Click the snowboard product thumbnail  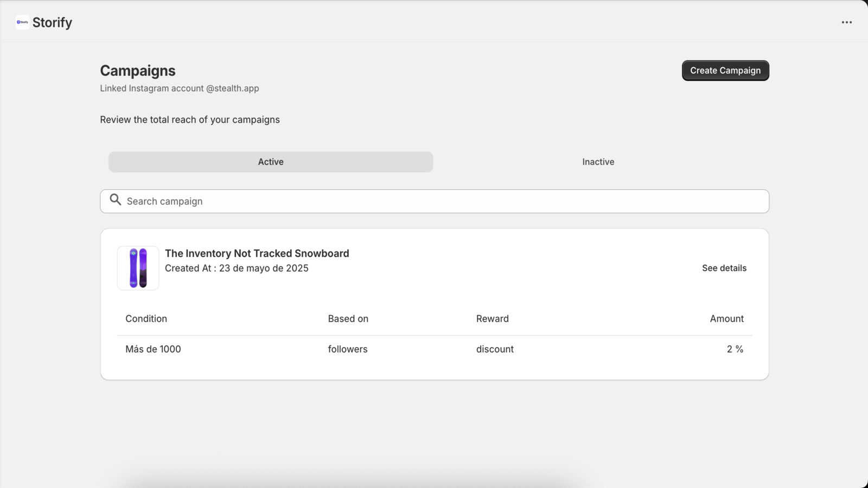(x=138, y=268)
